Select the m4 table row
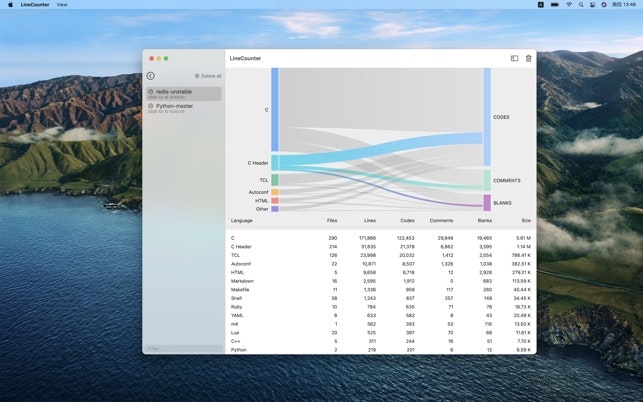The width and height of the screenshot is (643, 402). click(x=381, y=324)
